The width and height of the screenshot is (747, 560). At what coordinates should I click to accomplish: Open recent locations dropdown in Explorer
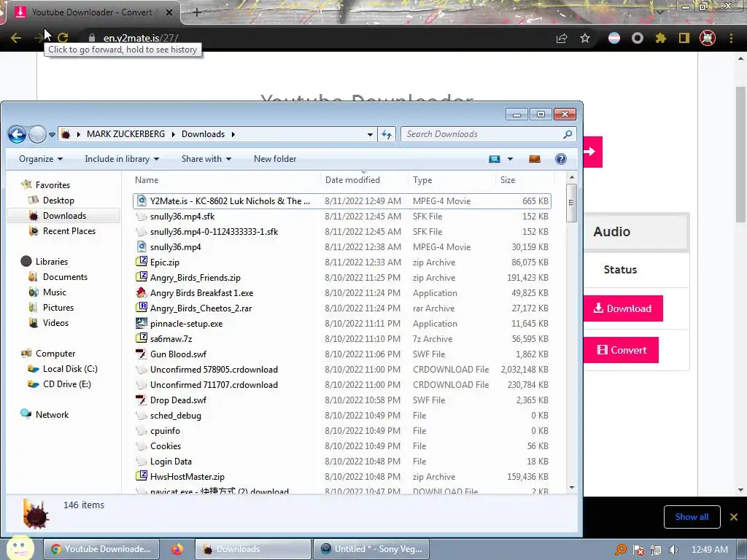tap(52, 135)
